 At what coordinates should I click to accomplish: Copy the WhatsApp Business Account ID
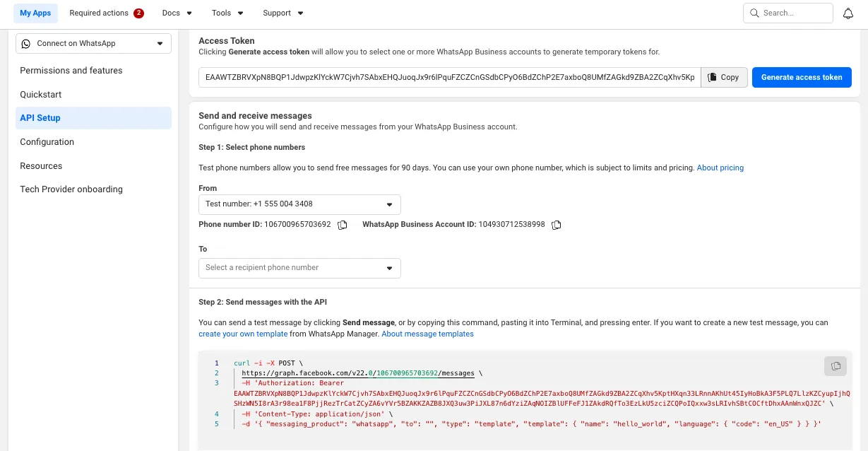point(557,225)
